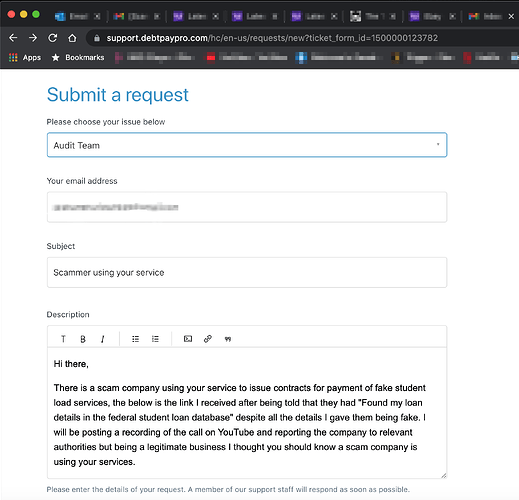
Task: Insert a code block in description
Action: coord(188,339)
